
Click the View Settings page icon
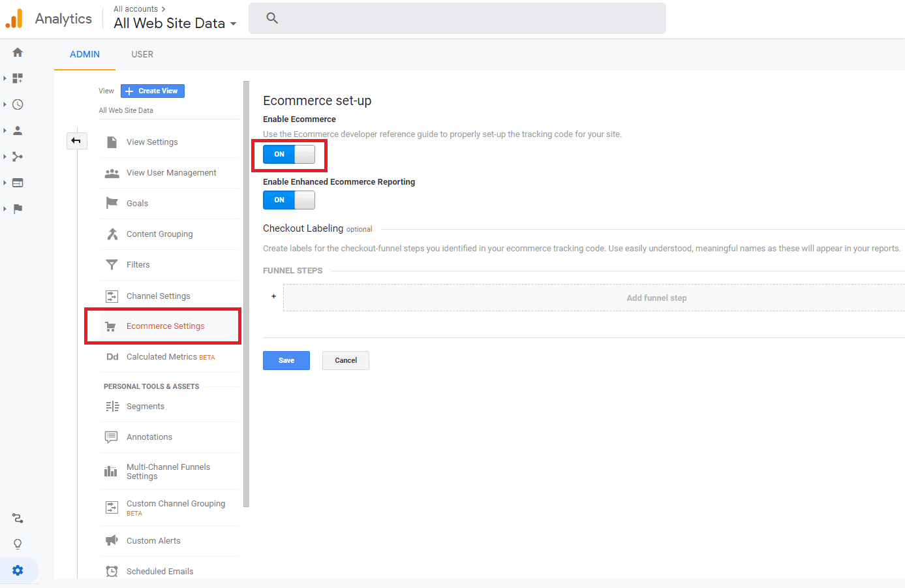pyautogui.click(x=112, y=142)
